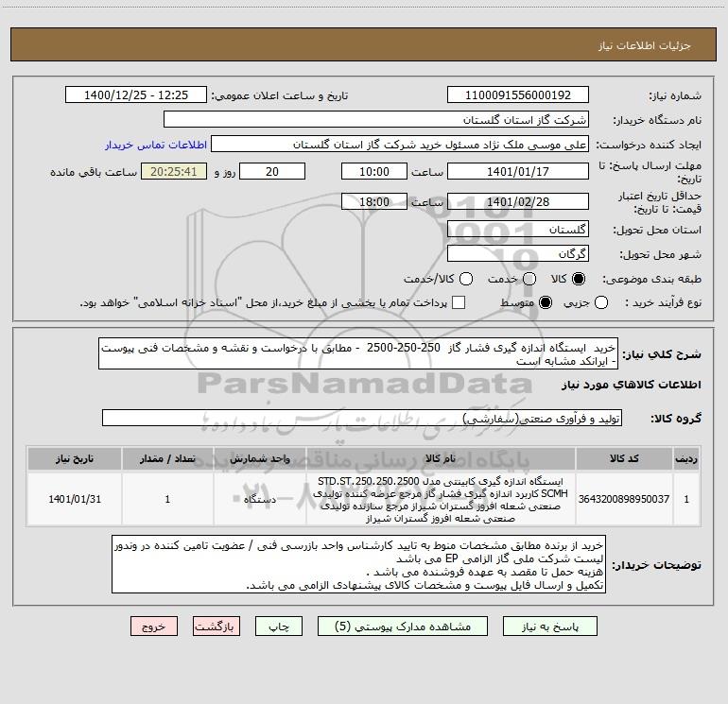Screen dimensions: 728x704
Task: Click the واحد شمارش column header
Action: coord(260,458)
